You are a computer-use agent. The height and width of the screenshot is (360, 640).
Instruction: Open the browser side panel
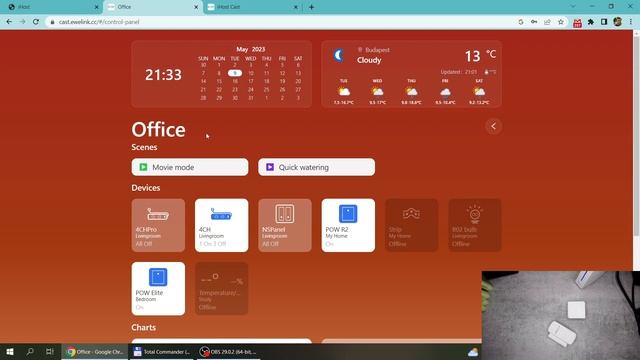[604, 22]
